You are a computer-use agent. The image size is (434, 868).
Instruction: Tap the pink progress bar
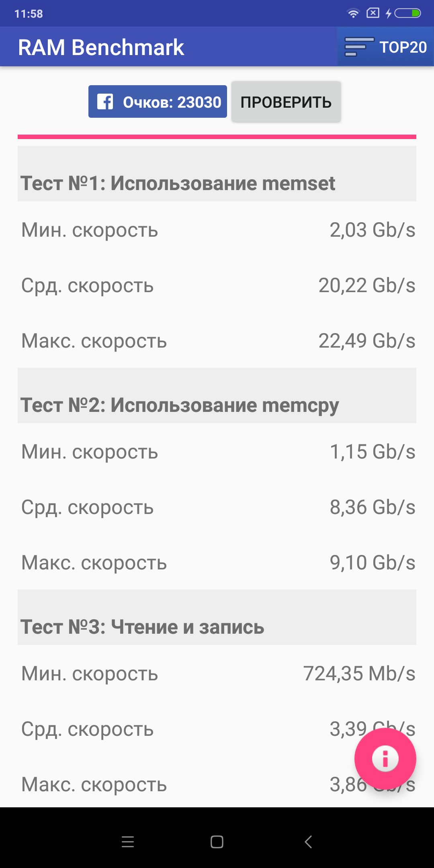point(217,137)
